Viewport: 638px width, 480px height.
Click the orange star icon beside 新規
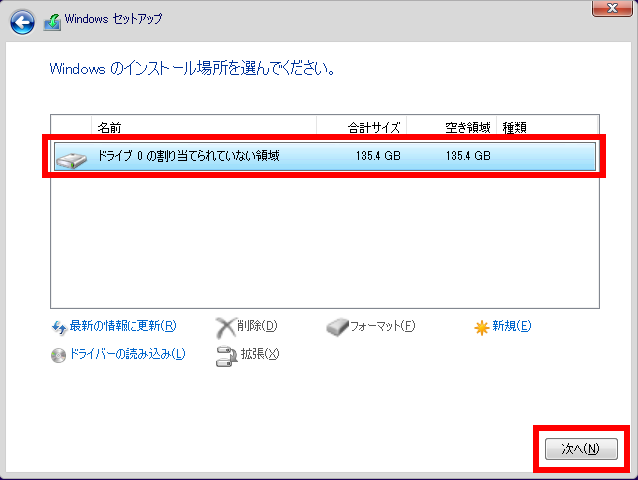481,327
